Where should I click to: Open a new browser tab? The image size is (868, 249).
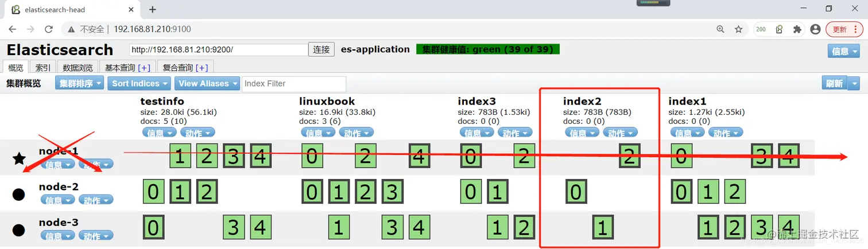pos(153,9)
